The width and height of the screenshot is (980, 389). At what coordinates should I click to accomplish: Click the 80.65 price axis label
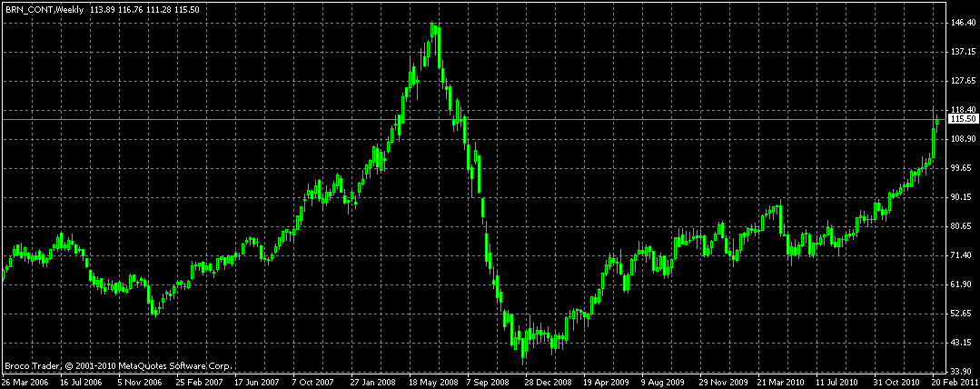point(961,225)
